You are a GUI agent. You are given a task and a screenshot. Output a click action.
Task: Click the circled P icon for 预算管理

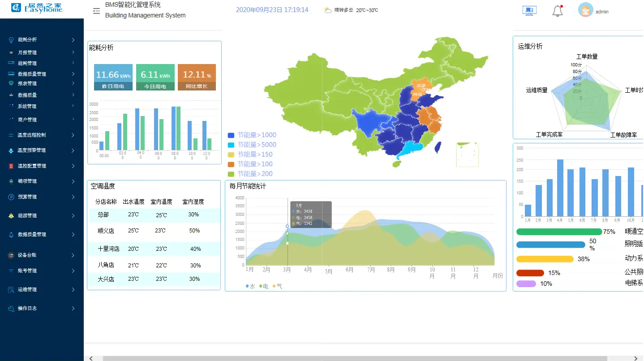click(x=11, y=197)
